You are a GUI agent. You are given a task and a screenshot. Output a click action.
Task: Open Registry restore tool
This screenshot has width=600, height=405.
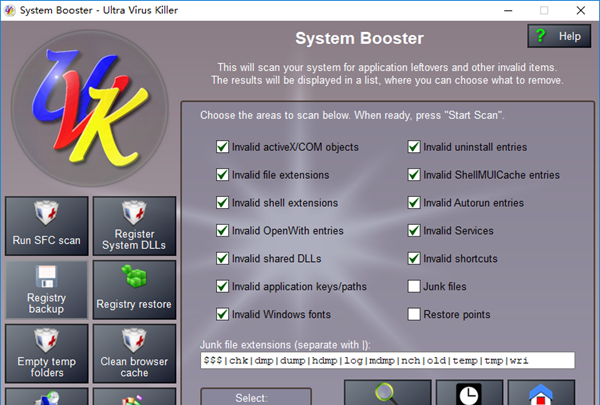tap(134, 290)
